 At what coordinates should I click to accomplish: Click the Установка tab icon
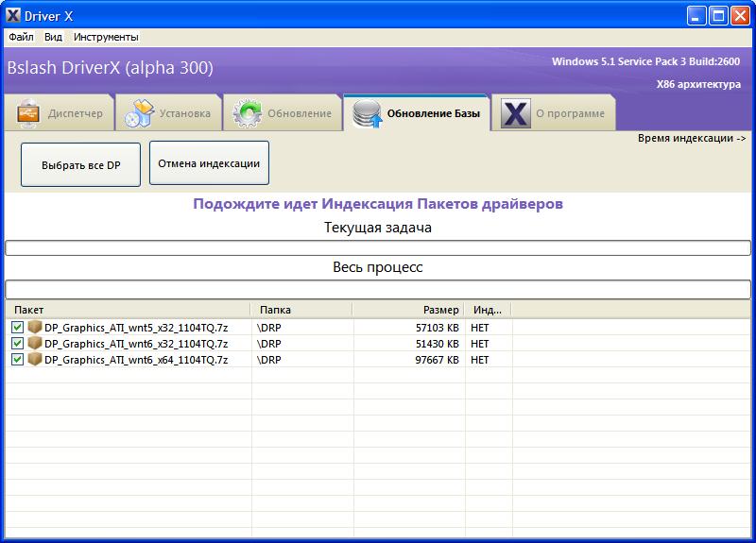[140, 113]
